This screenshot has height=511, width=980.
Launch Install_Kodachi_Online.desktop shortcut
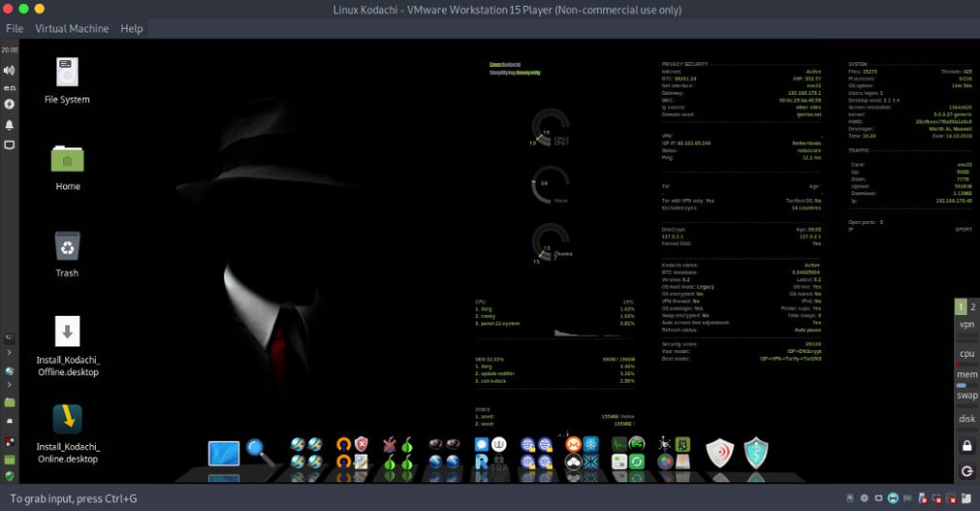pos(67,419)
